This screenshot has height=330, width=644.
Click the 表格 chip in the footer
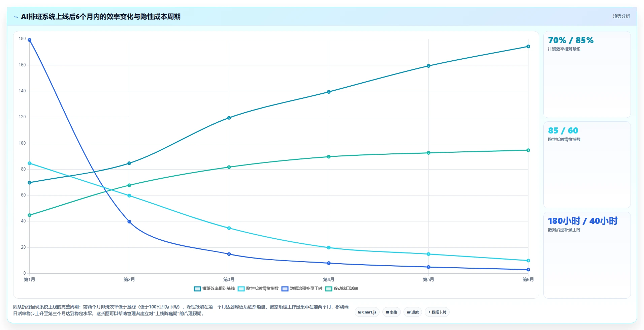[x=391, y=312]
